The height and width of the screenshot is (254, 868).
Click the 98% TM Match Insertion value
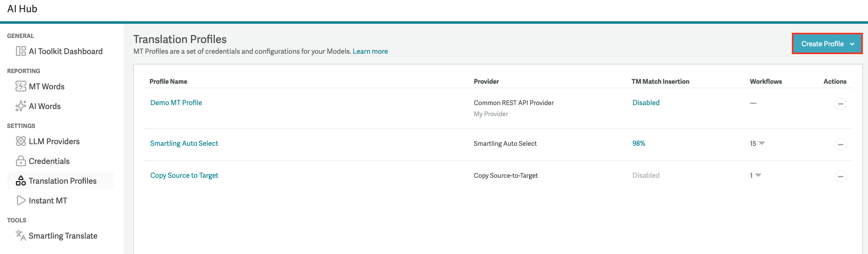coord(639,143)
